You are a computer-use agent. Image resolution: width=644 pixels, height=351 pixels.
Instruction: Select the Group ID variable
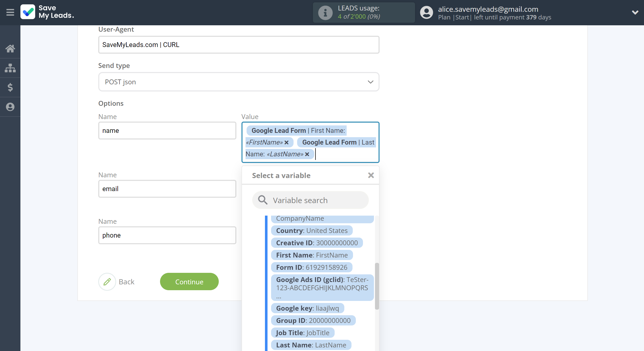(x=313, y=320)
